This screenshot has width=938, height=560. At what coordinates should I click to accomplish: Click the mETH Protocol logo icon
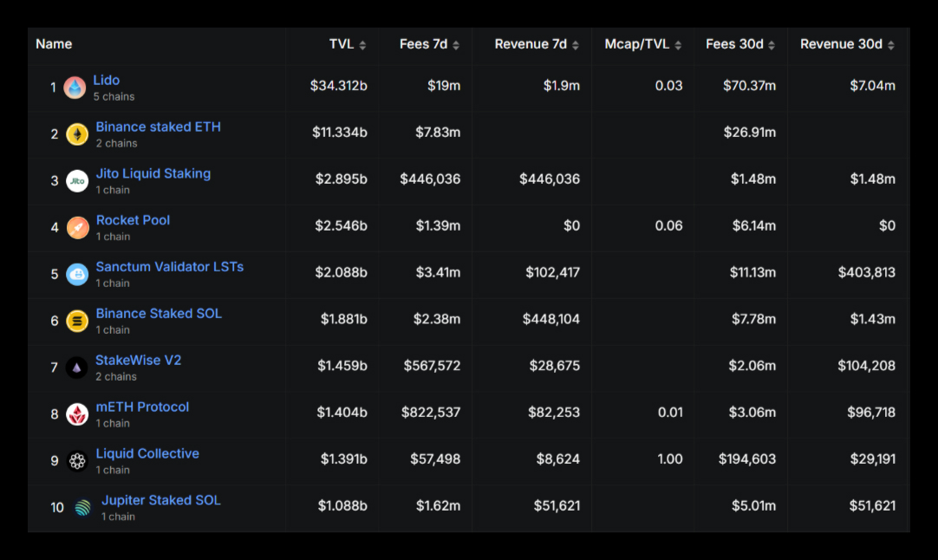pyautogui.click(x=77, y=414)
